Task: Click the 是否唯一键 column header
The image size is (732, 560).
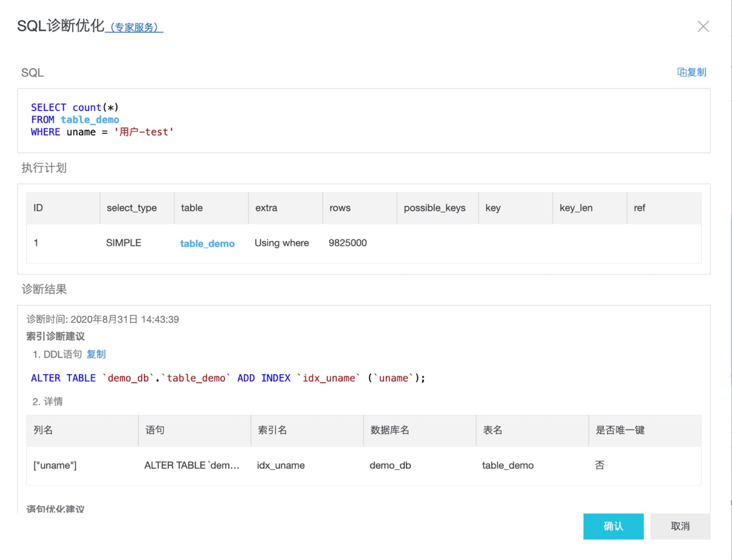Action: point(620,430)
